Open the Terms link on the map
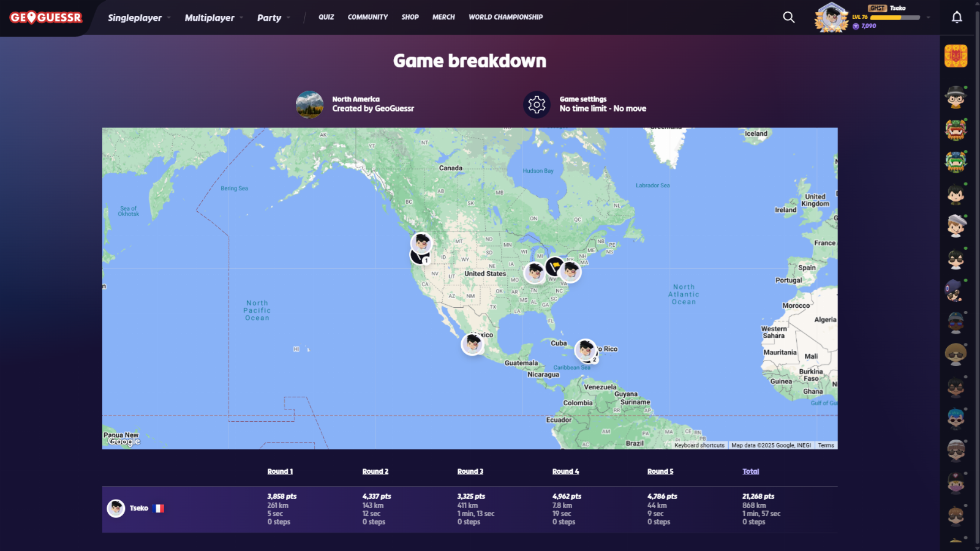 click(x=826, y=445)
